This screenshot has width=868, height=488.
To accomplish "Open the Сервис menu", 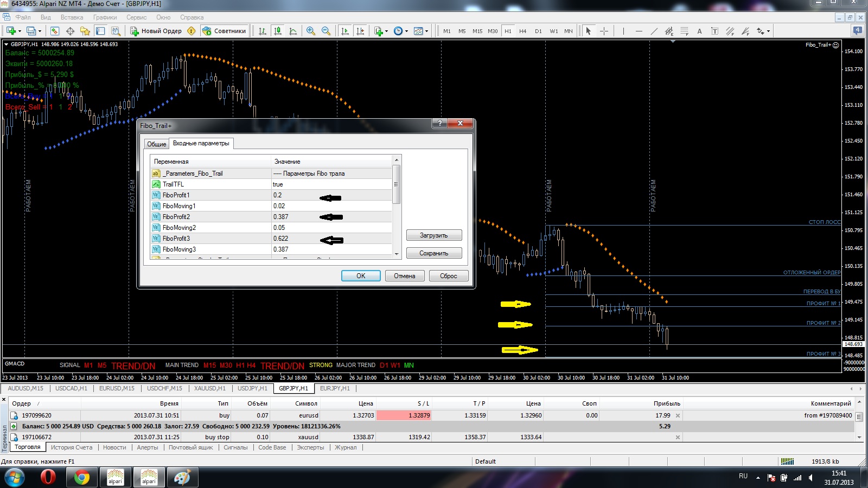I will [x=137, y=17].
